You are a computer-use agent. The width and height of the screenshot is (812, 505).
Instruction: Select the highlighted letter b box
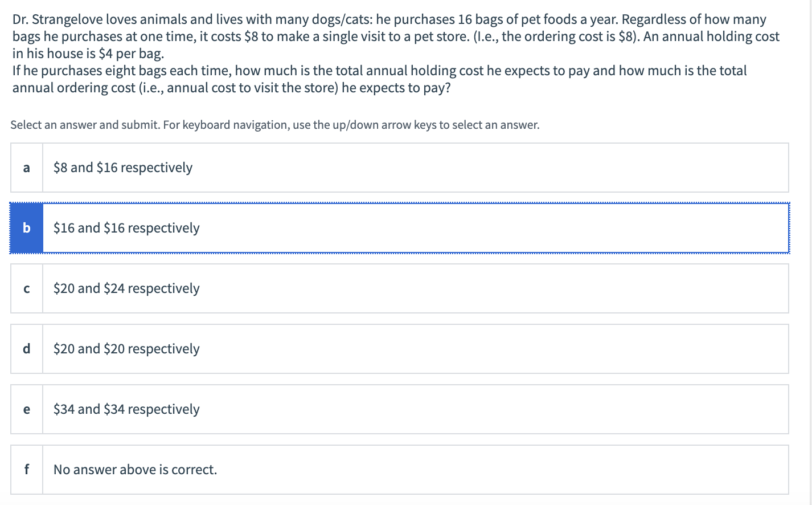coord(27,228)
